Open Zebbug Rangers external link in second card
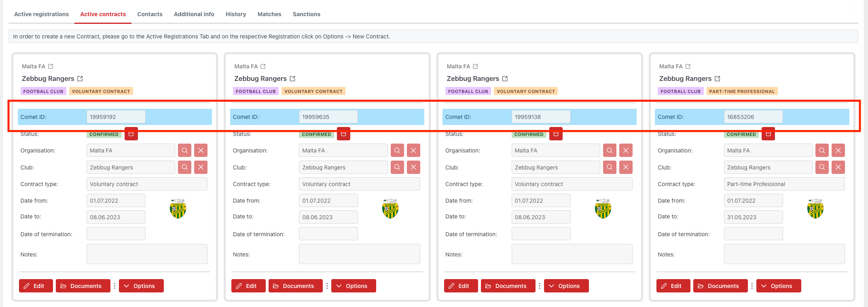This screenshot has height=307, width=868. click(x=292, y=78)
